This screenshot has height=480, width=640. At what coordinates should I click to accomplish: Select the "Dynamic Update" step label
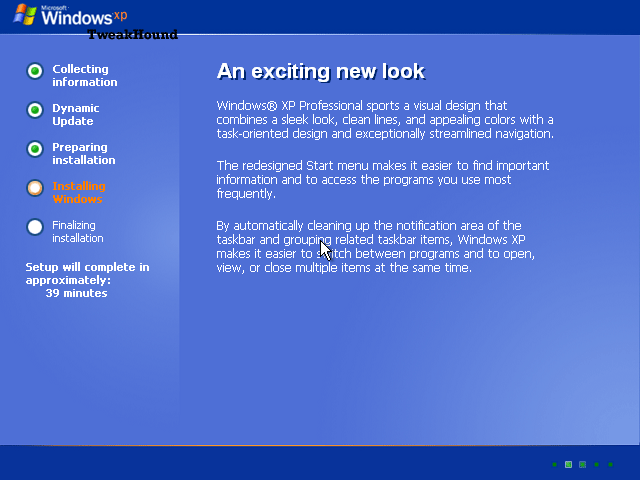(x=76, y=115)
